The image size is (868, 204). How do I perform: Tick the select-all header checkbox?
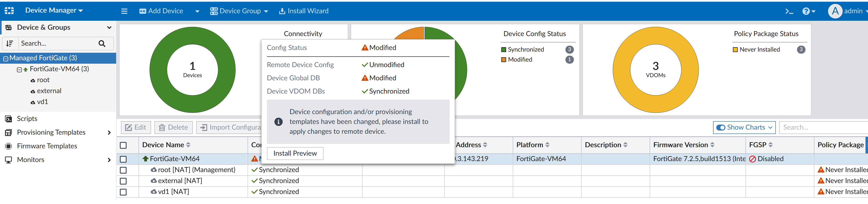(123, 145)
